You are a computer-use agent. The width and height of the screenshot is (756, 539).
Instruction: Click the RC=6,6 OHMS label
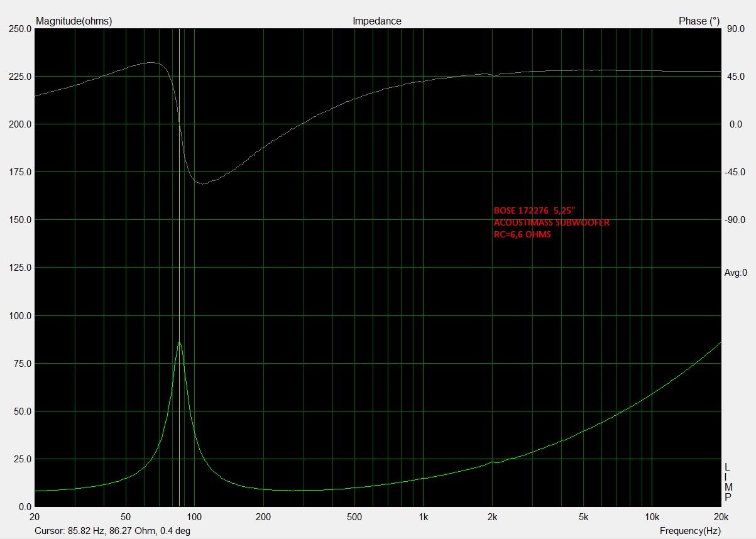coord(522,233)
